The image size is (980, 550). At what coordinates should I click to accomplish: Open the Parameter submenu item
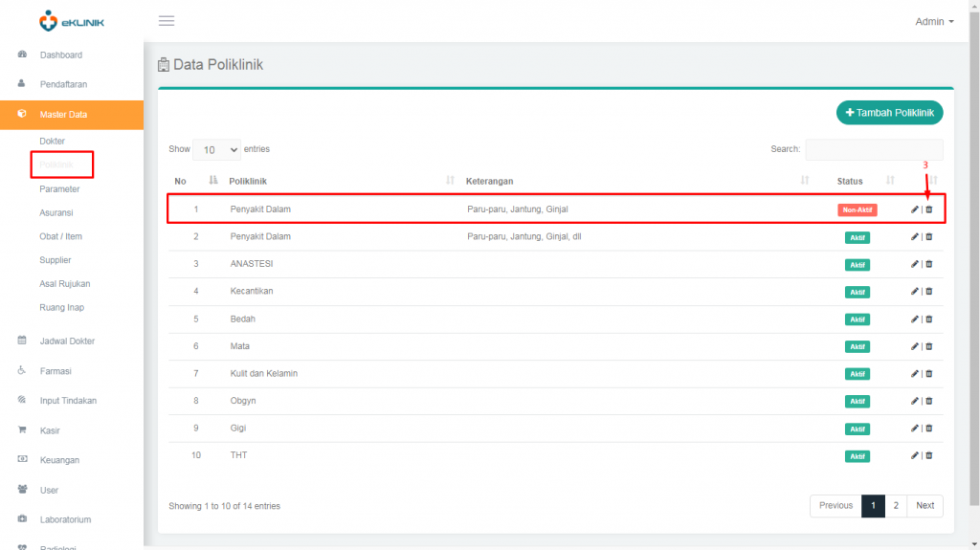[x=59, y=188]
